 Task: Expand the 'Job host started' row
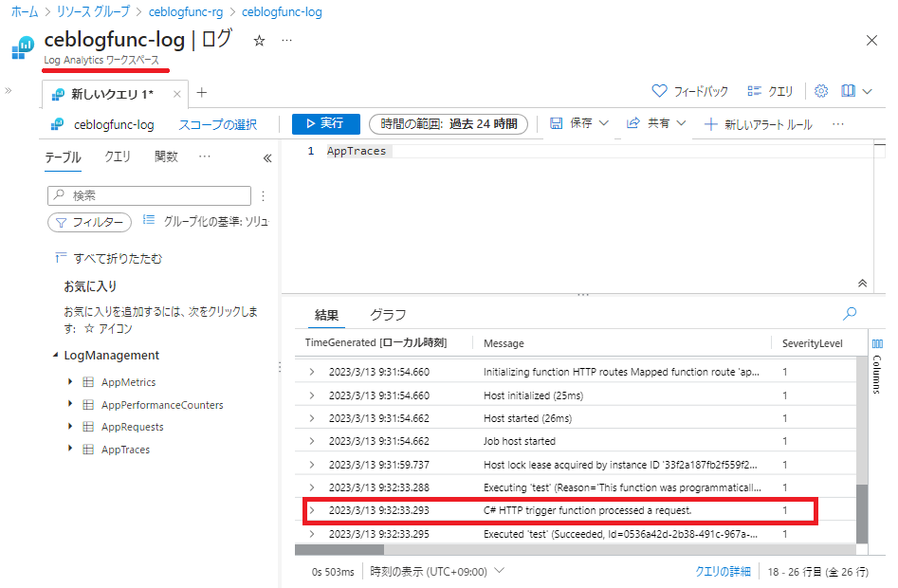[x=312, y=441]
